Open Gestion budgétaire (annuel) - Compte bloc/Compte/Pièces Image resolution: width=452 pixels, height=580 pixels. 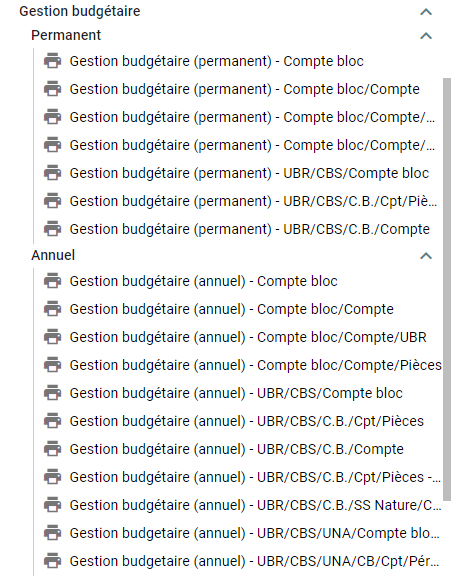(256, 365)
